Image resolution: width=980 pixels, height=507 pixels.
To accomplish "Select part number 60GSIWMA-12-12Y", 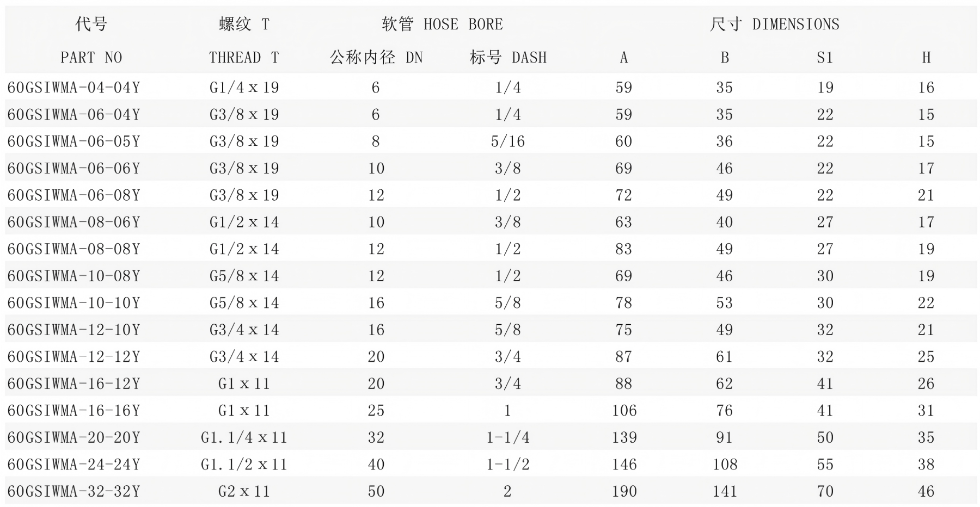I will click(73, 357).
